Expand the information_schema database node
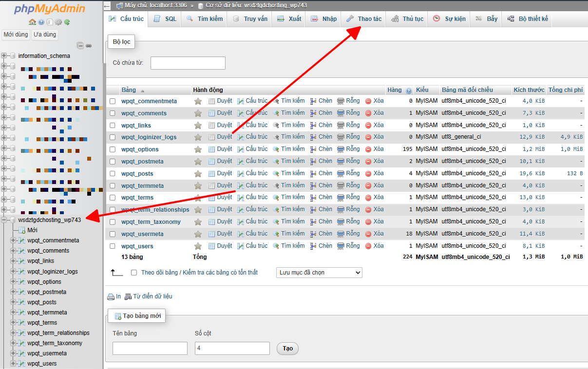Screen dimensions: 588x369 click(x=4, y=56)
